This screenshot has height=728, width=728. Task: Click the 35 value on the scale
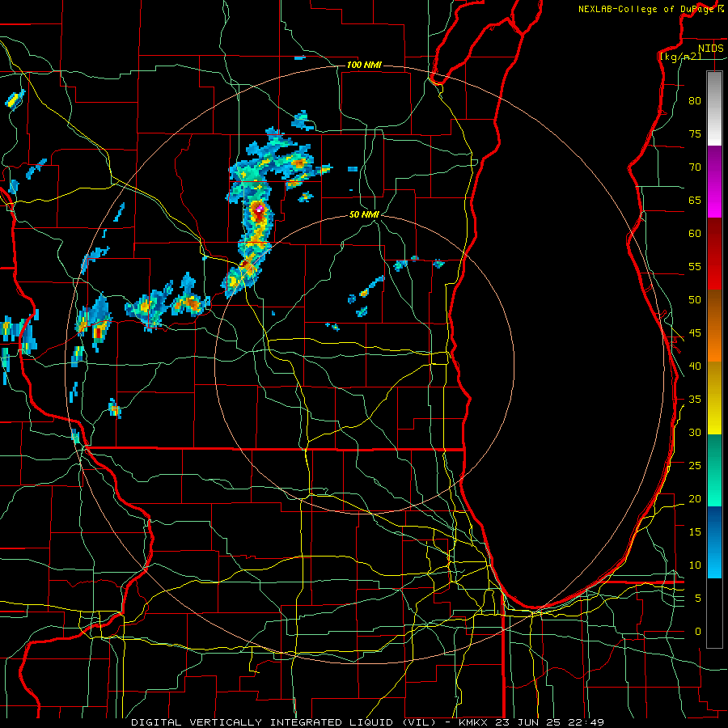point(695,400)
